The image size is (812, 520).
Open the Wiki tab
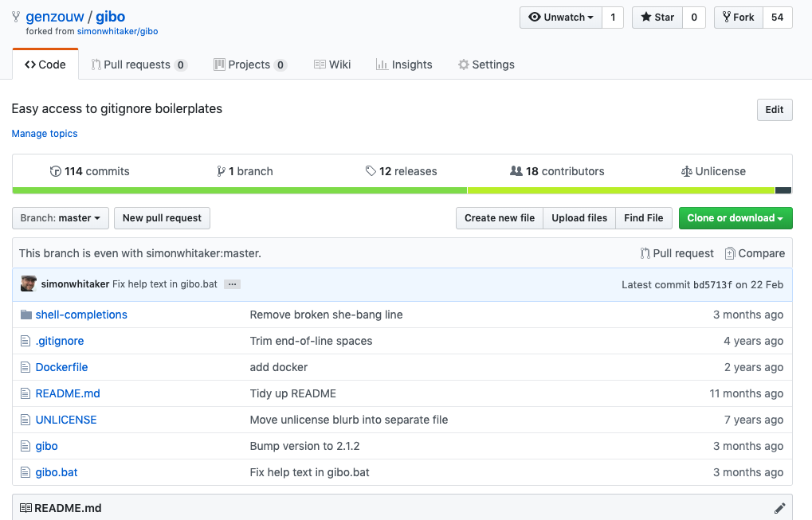pos(332,65)
